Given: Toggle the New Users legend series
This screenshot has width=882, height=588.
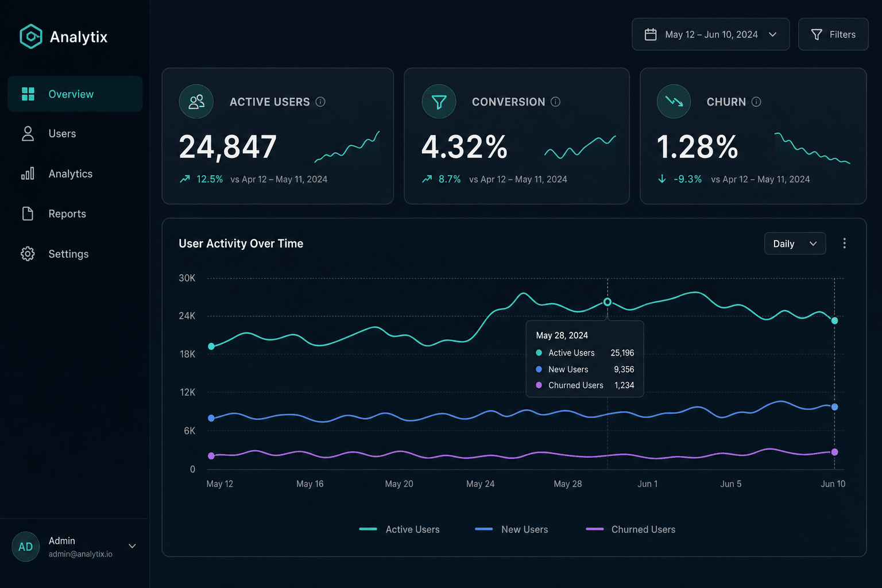Looking at the screenshot, I should (512, 529).
